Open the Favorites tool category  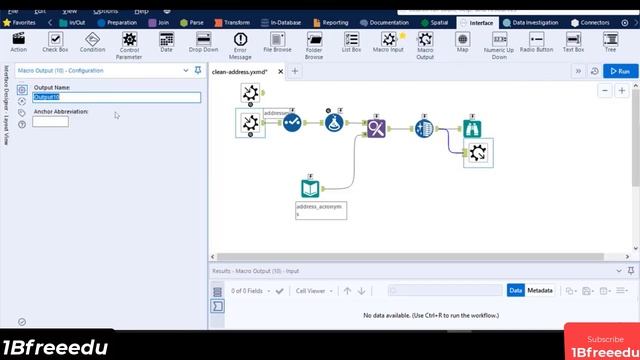(x=20, y=22)
